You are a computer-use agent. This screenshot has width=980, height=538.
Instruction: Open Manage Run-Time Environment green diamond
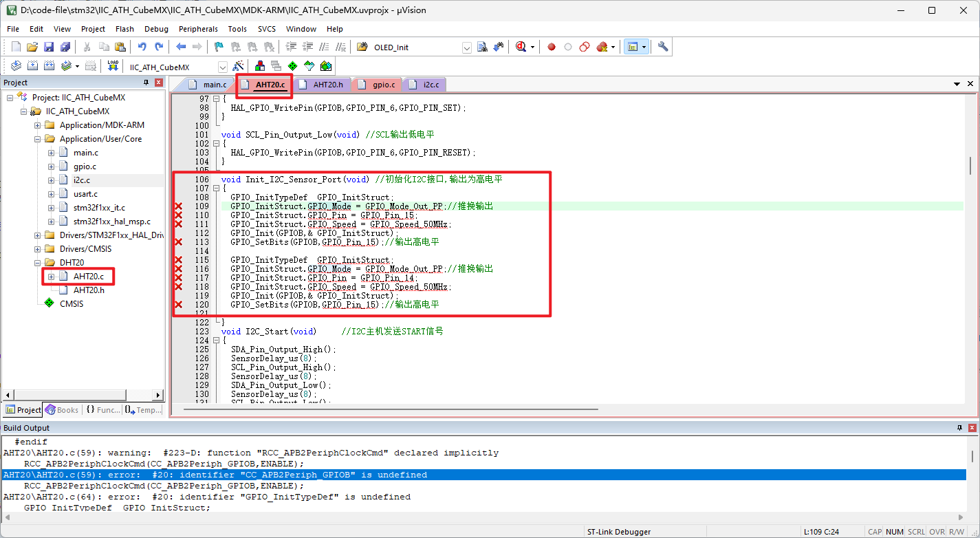tap(293, 66)
